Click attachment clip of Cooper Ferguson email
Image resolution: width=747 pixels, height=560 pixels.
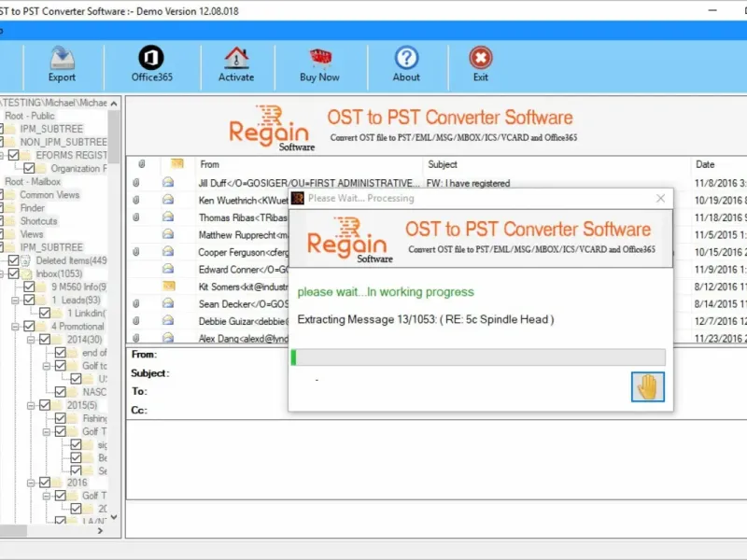(x=136, y=251)
